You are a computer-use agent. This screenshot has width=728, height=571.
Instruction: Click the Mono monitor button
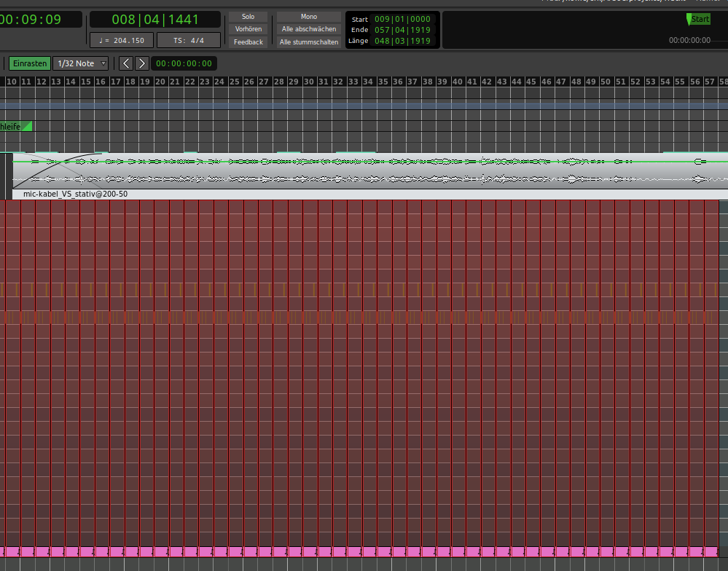309,16
